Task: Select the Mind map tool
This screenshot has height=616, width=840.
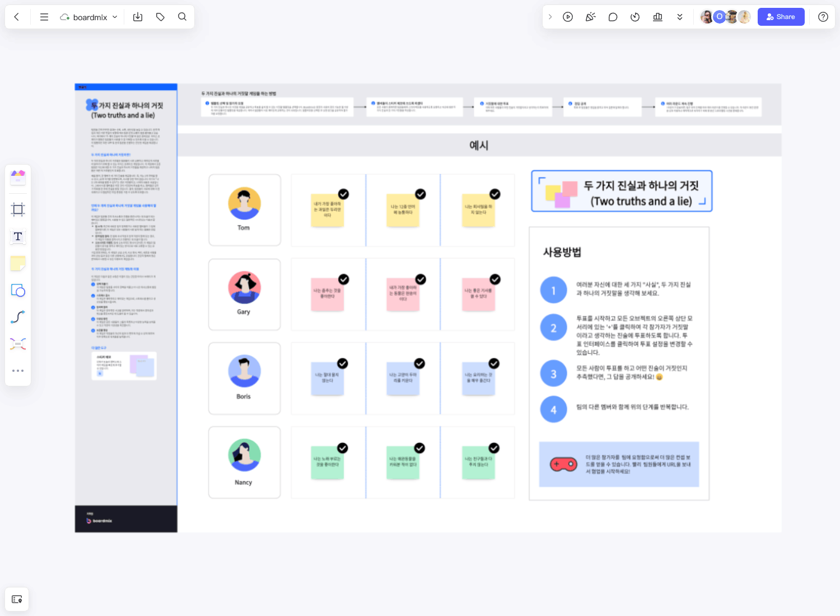Action: pyautogui.click(x=18, y=344)
